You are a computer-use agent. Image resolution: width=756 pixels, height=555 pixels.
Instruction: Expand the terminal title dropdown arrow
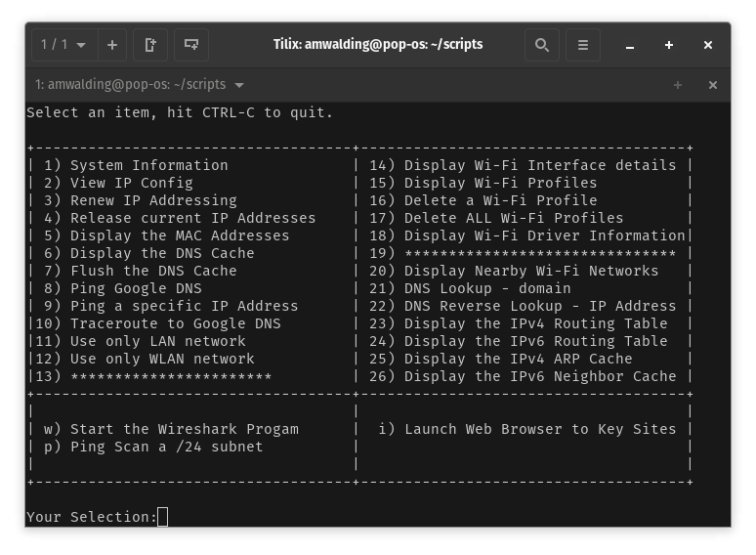[x=239, y=85]
